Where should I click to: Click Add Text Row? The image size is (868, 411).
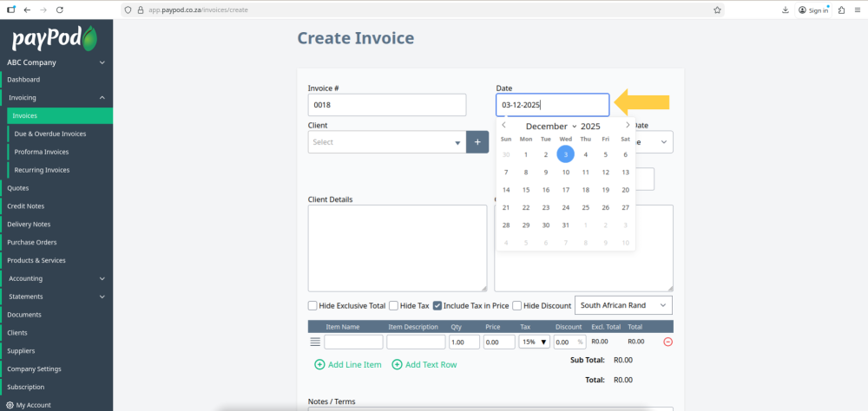tap(424, 364)
